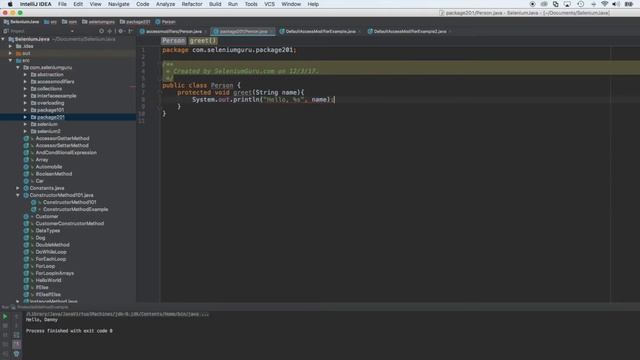Screen dimensions: 640x360
Task: Select ConstructorMethodExample in tree
Action: tap(76, 209)
